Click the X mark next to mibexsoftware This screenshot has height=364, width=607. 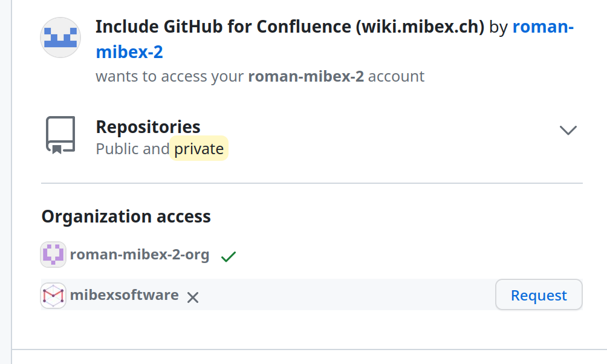click(193, 297)
